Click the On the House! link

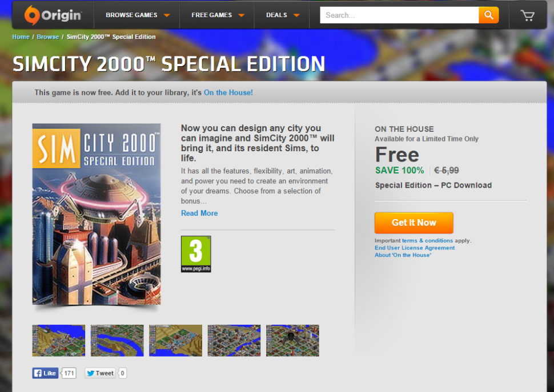click(x=228, y=92)
